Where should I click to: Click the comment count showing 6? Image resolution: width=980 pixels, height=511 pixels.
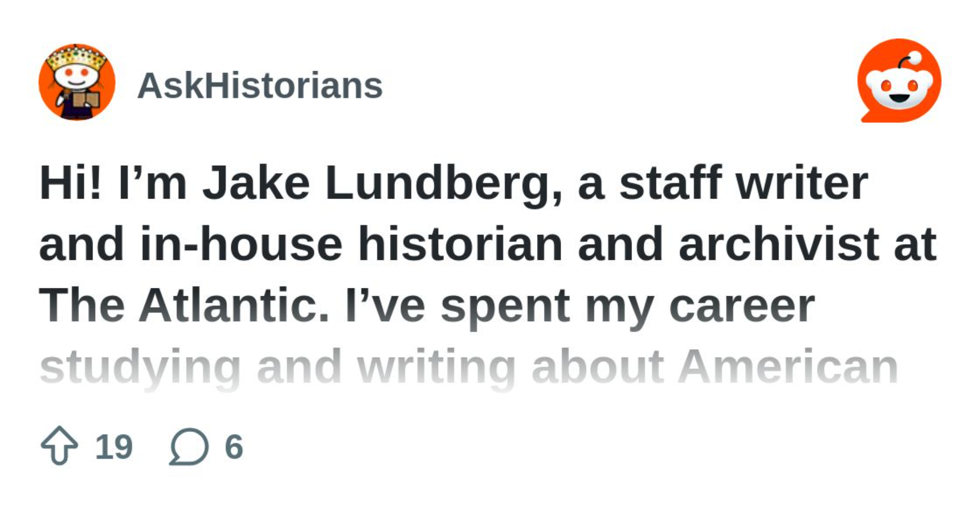coord(234,447)
